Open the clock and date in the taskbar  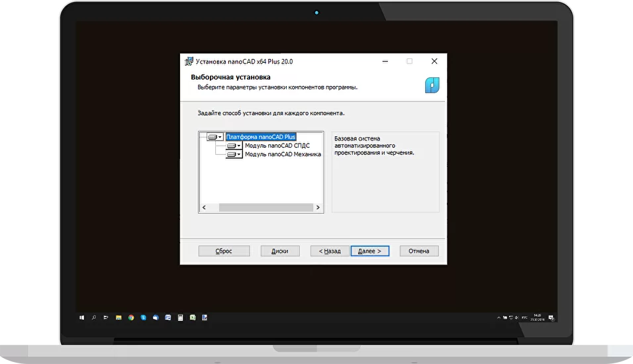[538, 318]
